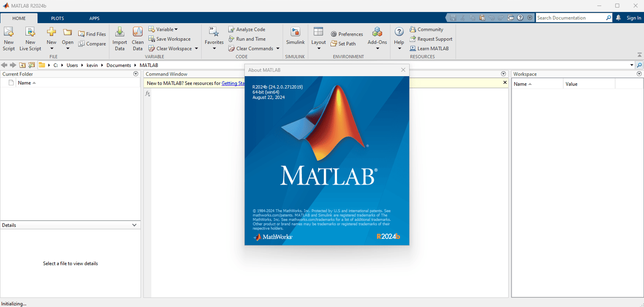This screenshot has height=307, width=644.
Task: Collapse the Details panel chevron
Action: (134, 225)
